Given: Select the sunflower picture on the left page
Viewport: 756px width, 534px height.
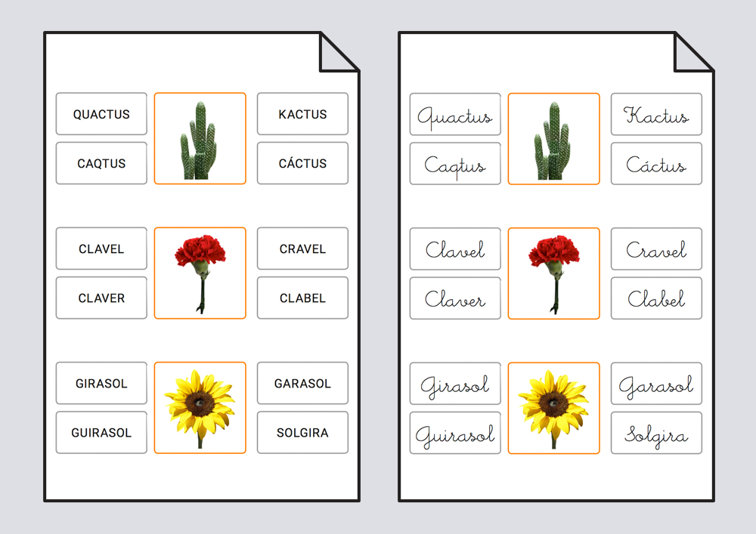Looking at the screenshot, I should [200, 408].
